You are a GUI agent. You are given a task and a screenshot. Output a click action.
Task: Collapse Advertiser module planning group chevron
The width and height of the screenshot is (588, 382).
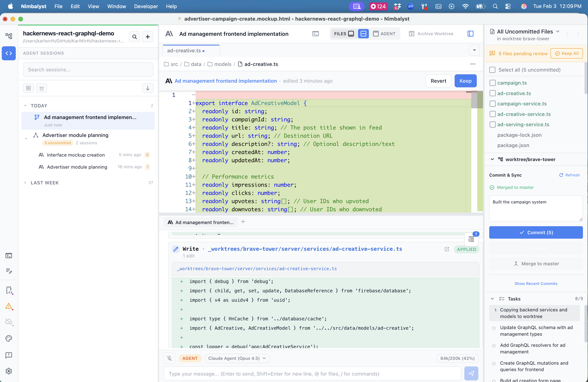click(26, 139)
